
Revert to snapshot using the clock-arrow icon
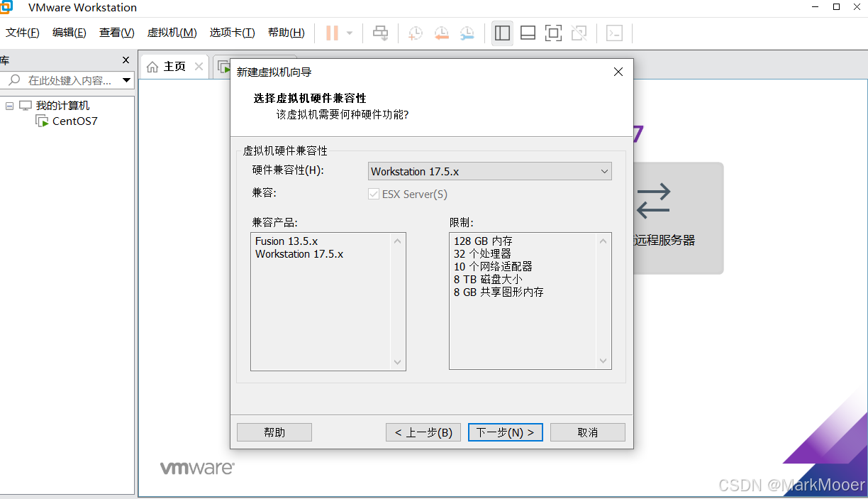[441, 33]
